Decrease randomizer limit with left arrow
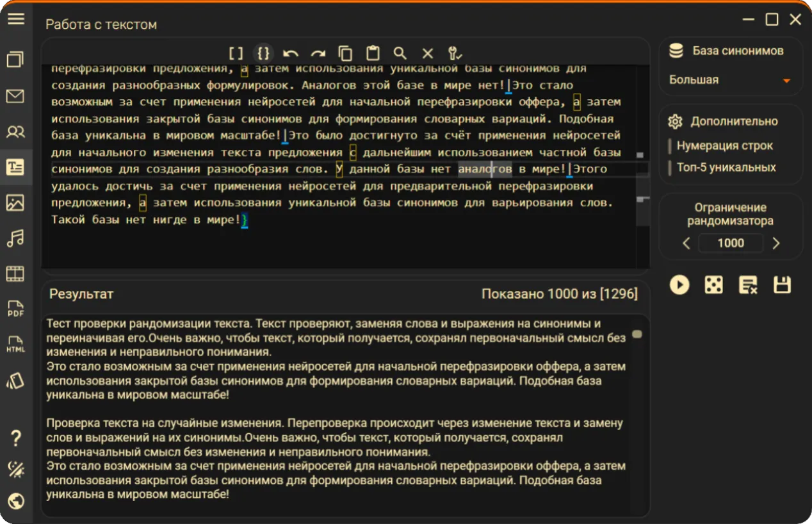This screenshot has width=812, height=524. click(x=686, y=243)
